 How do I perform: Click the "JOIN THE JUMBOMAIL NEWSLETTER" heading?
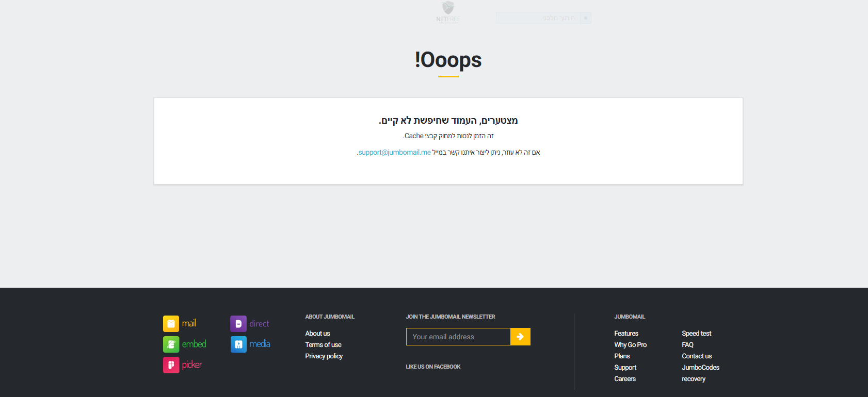(x=451, y=317)
